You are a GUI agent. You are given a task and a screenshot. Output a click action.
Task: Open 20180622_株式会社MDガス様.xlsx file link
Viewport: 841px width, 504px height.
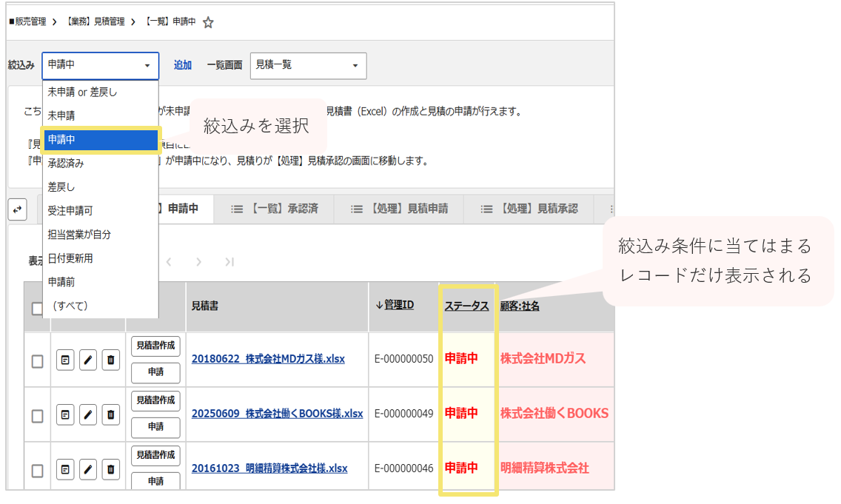268,359
